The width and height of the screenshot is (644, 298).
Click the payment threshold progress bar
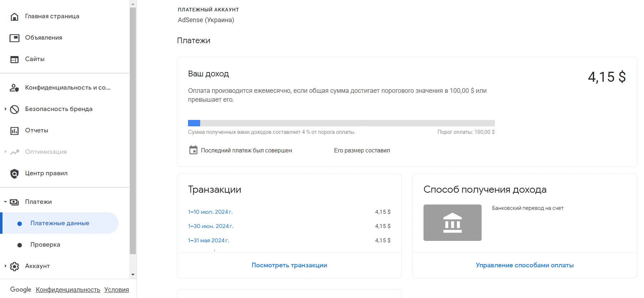[x=341, y=123]
